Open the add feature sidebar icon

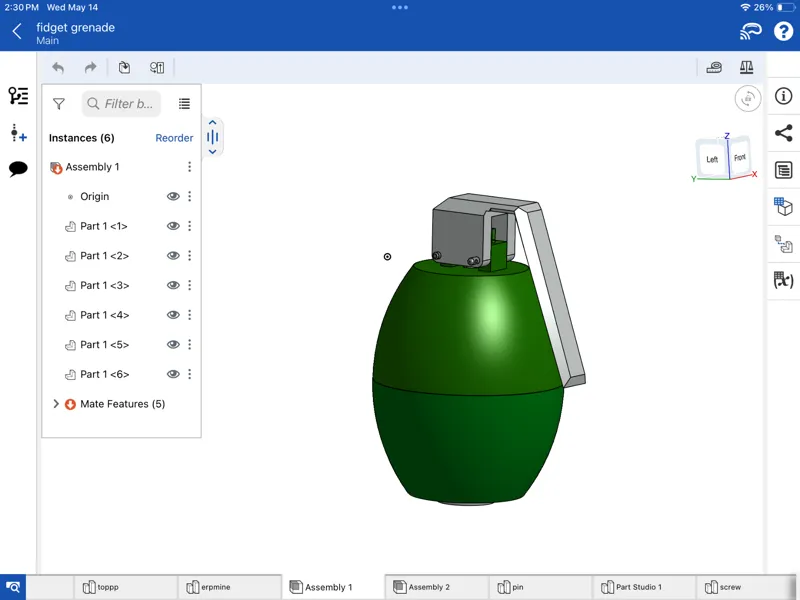pos(18,133)
